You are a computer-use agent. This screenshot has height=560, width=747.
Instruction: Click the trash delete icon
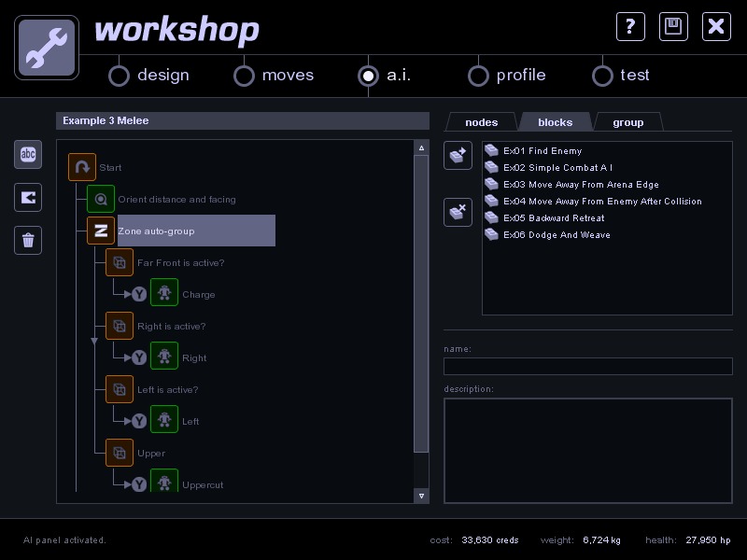click(28, 240)
